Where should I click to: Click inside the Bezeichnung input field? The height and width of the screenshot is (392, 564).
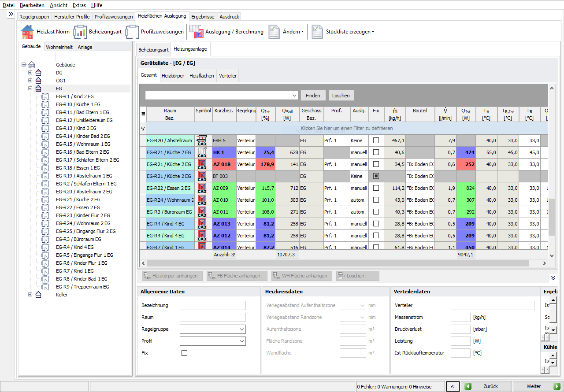tap(213, 305)
